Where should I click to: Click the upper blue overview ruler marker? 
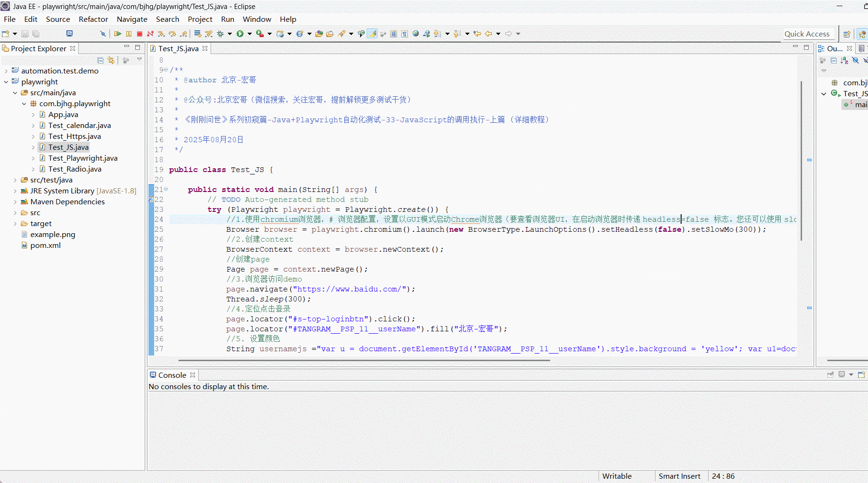pyautogui.click(x=809, y=160)
